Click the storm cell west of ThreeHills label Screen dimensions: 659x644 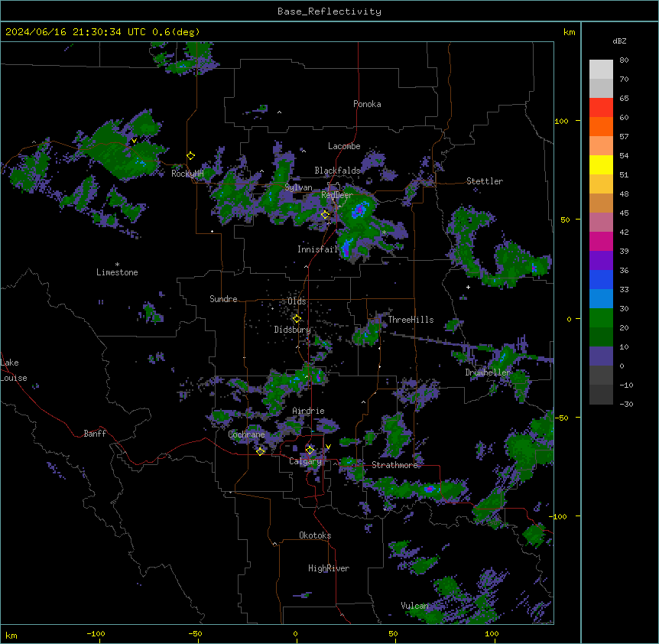pyautogui.click(x=367, y=333)
